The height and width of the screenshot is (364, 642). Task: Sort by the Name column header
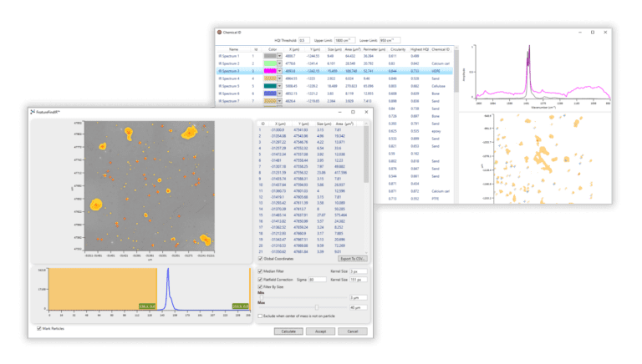point(233,49)
